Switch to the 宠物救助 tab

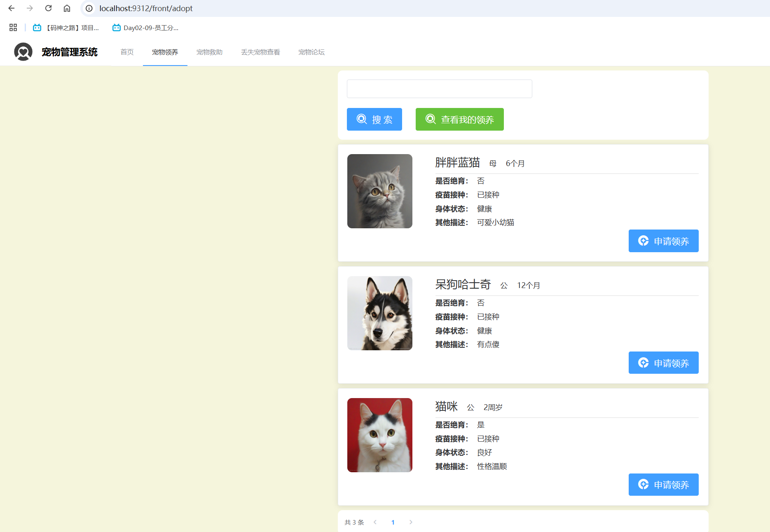209,52
